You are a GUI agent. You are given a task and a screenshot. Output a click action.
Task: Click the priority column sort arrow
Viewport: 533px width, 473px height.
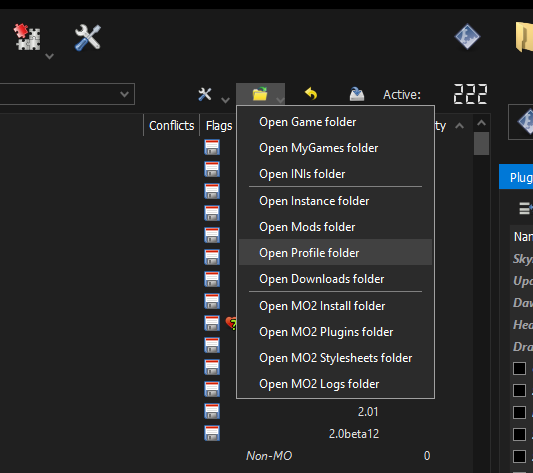pyautogui.click(x=459, y=126)
